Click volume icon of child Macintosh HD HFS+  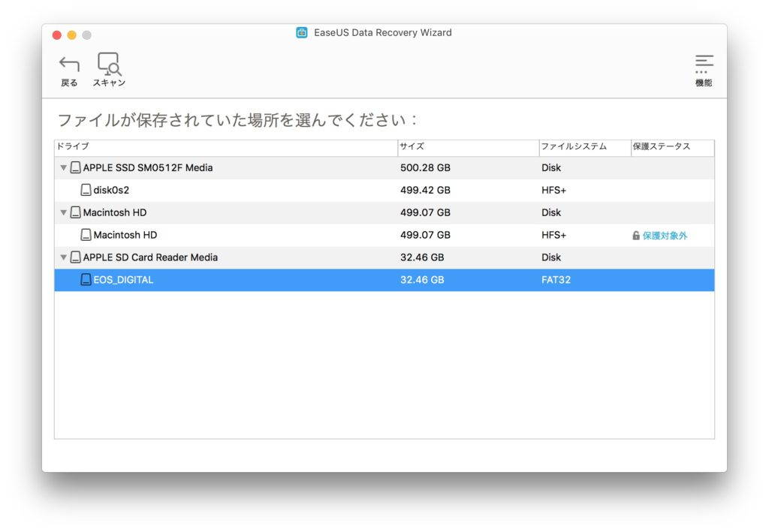[86, 235]
